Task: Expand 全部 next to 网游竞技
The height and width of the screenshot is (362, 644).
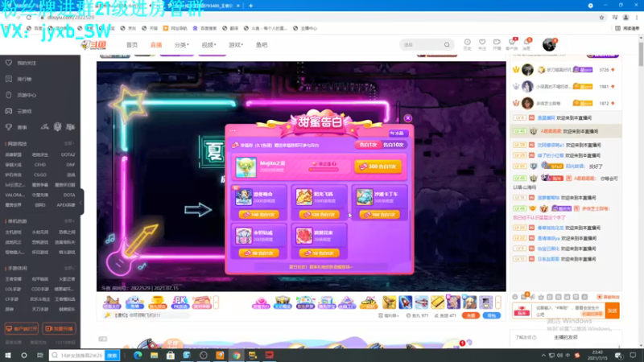Action: pos(69,144)
